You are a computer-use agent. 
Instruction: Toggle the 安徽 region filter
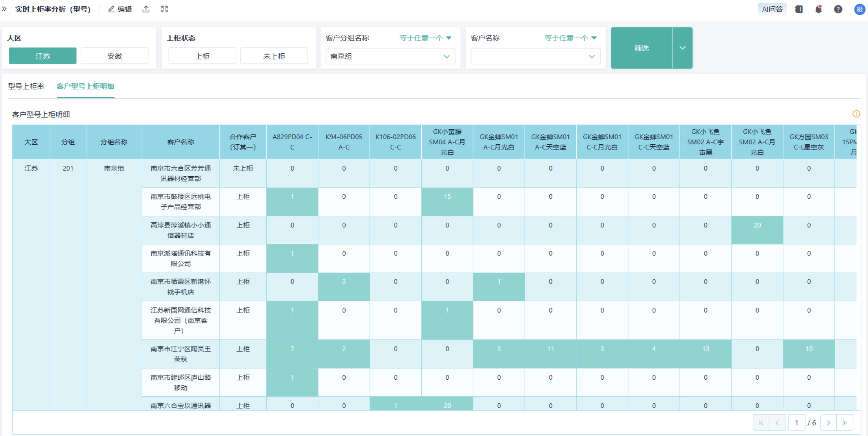(115, 56)
